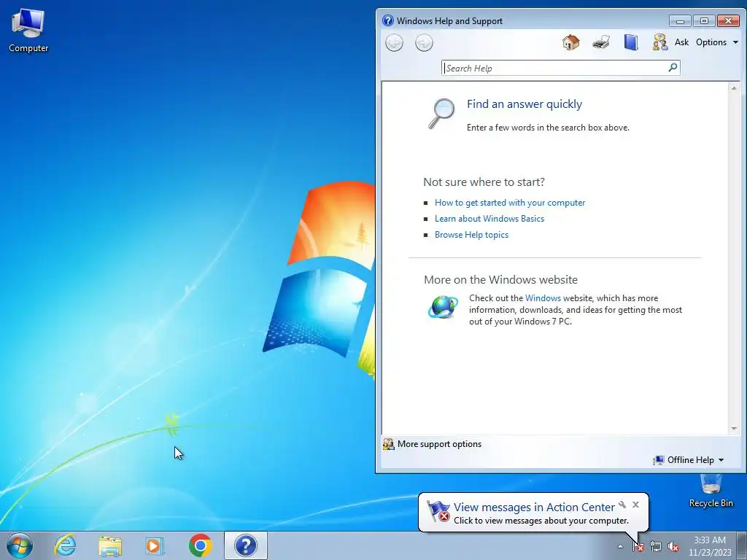Launch Google Chrome from taskbar
The width and height of the screenshot is (747, 560).
200,545
